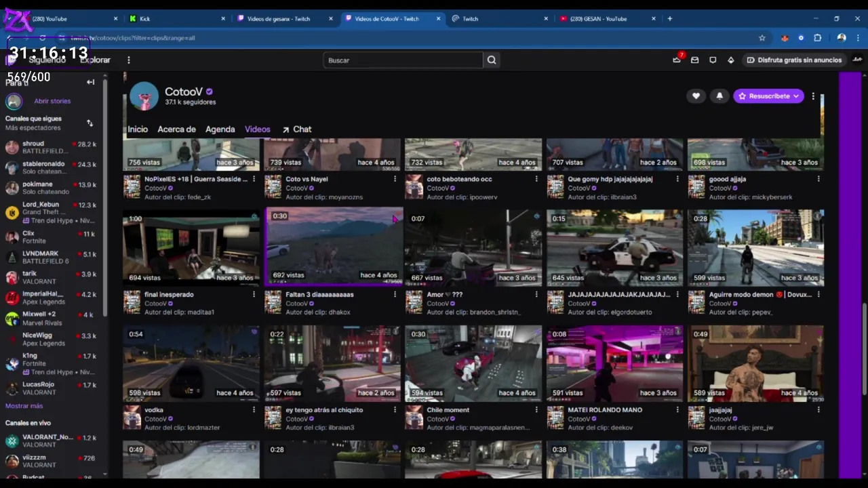868x488 pixels.
Task: Open the whispers chat bubble icon
Action: coord(713,60)
